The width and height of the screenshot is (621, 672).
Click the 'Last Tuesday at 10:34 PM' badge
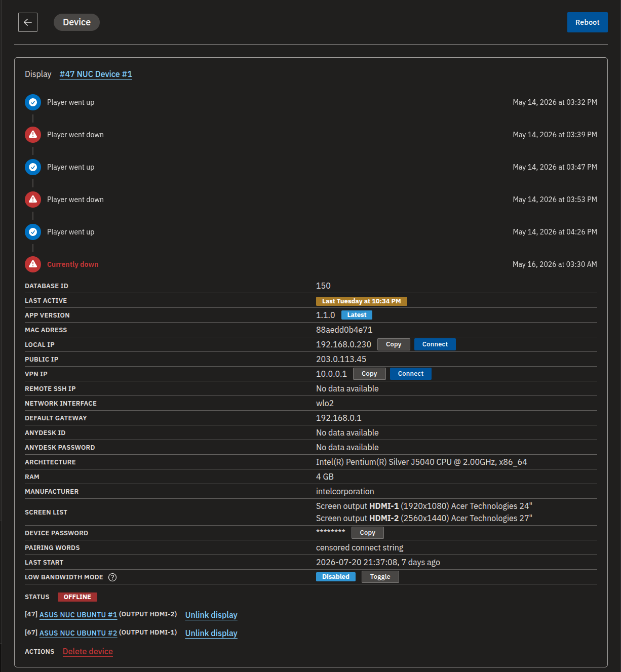click(362, 301)
